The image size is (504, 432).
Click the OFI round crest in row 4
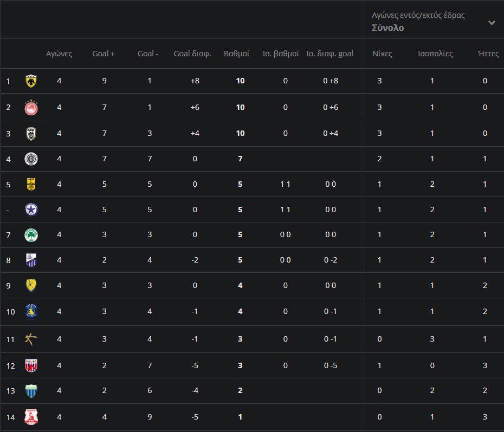tap(31, 159)
